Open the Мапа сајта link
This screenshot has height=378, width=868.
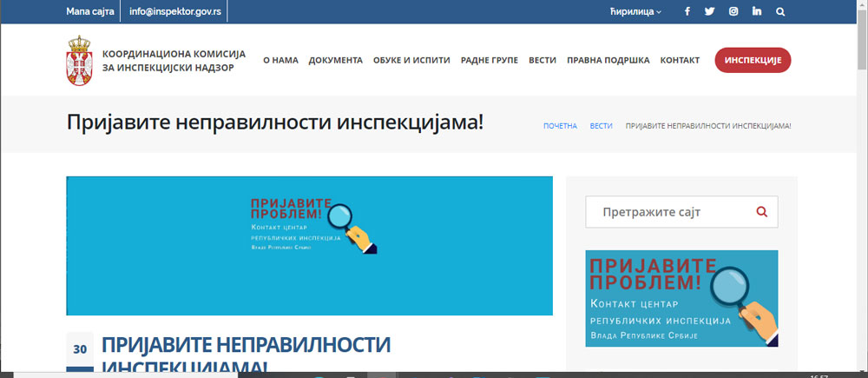click(x=89, y=12)
